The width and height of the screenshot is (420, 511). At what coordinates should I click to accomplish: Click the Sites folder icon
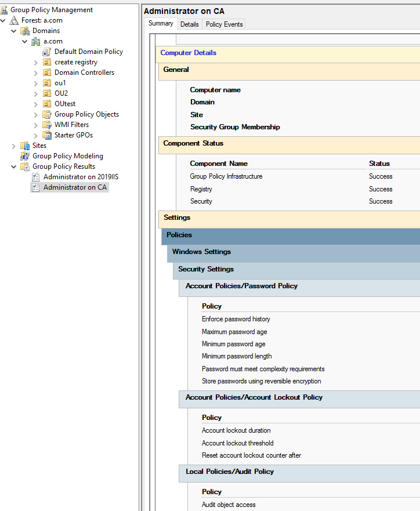click(25, 146)
